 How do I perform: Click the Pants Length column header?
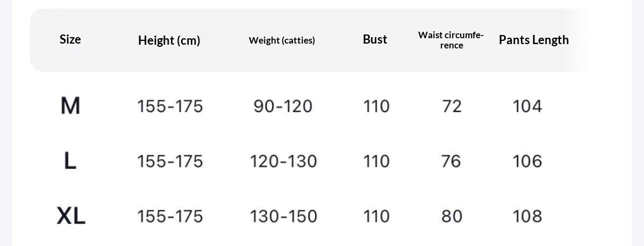pos(533,40)
